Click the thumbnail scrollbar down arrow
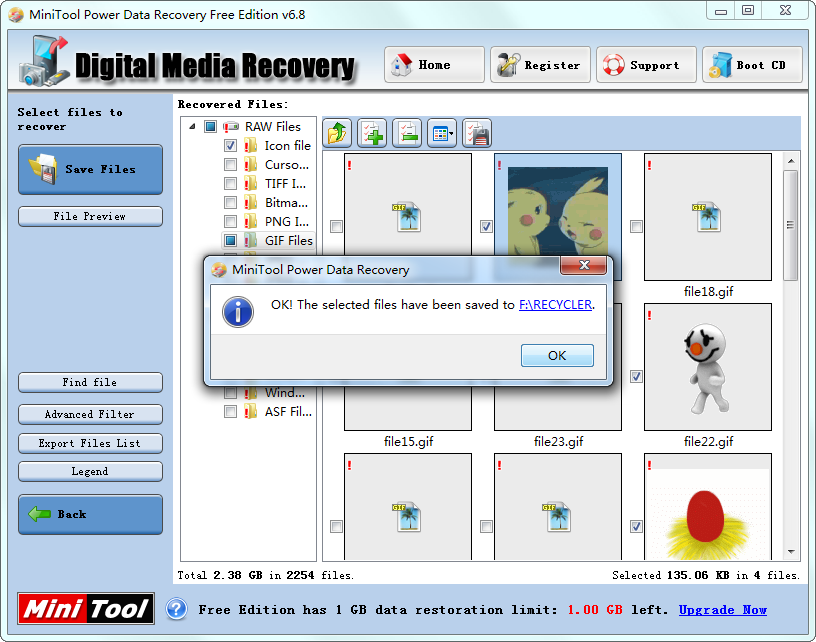The width and height of the screenshot is (816, 642). pyautogui.click(x=791, y=551)
